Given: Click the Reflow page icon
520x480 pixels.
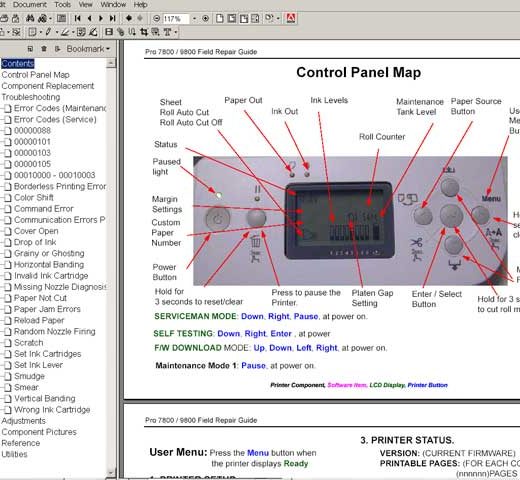Looking at the screenshot, I should [255, 18].
